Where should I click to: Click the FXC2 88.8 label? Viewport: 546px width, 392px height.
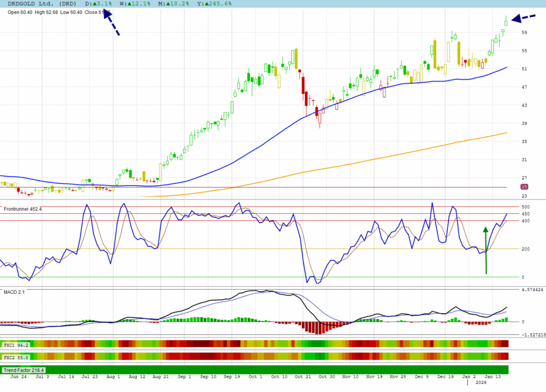(x=16, y=356)
